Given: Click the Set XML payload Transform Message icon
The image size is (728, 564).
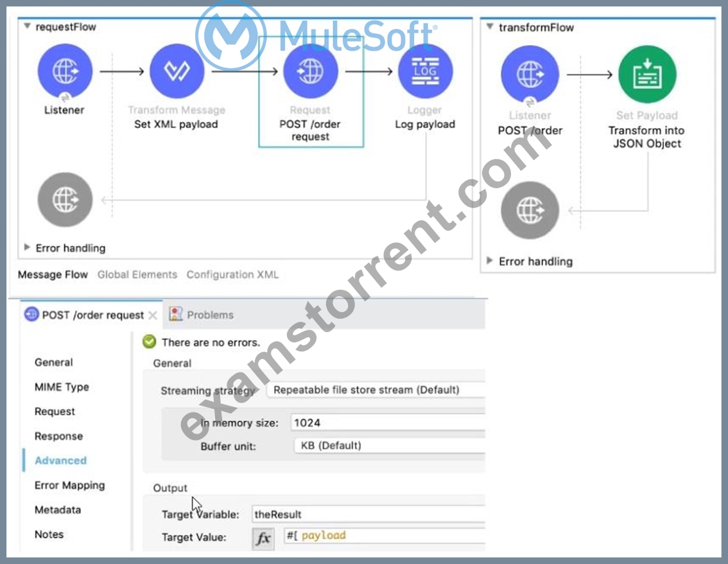Looking at the screenshot, I should coord(177,71).
